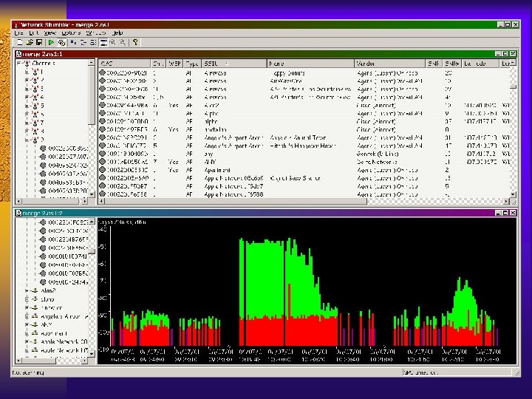Click the lower tree horizontal scrollbar thumb
532x399 pixels.
coord(38,361)
